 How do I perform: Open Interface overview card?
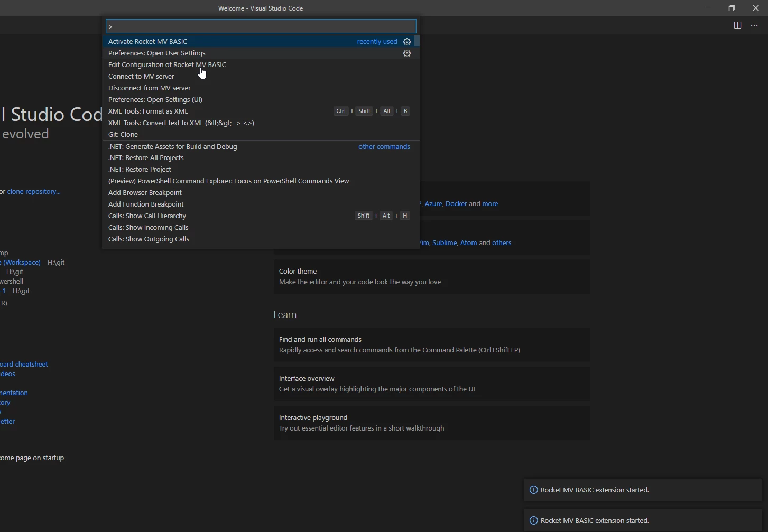point(431,384)
